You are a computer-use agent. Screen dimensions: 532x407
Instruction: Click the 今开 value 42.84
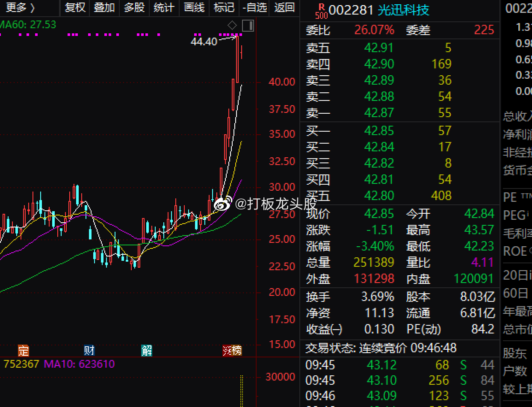click(479, 214)
